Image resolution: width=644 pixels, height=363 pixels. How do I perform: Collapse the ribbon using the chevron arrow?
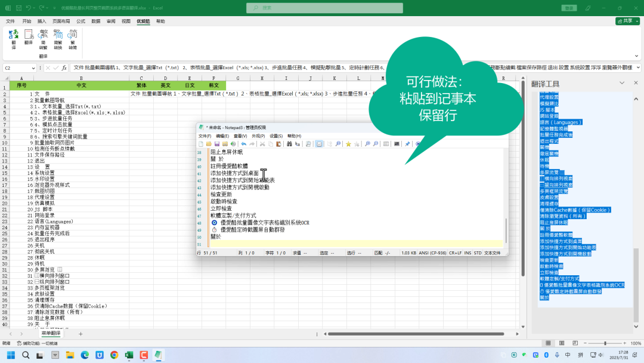click(637, 56)
